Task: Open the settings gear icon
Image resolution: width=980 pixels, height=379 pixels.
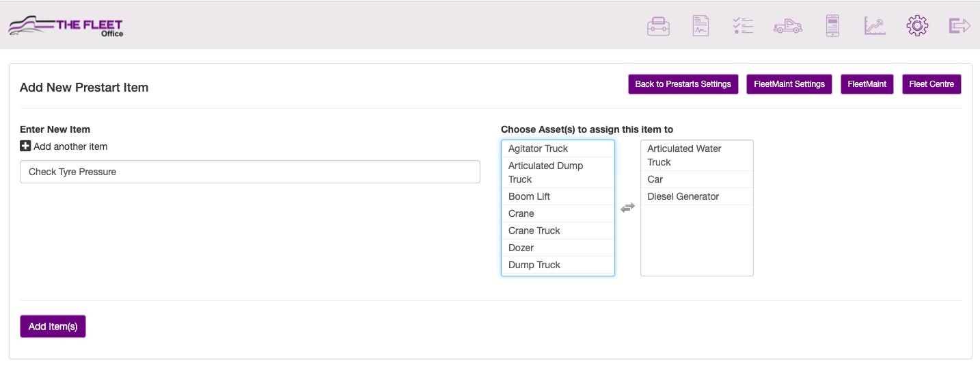Action: 917,26
